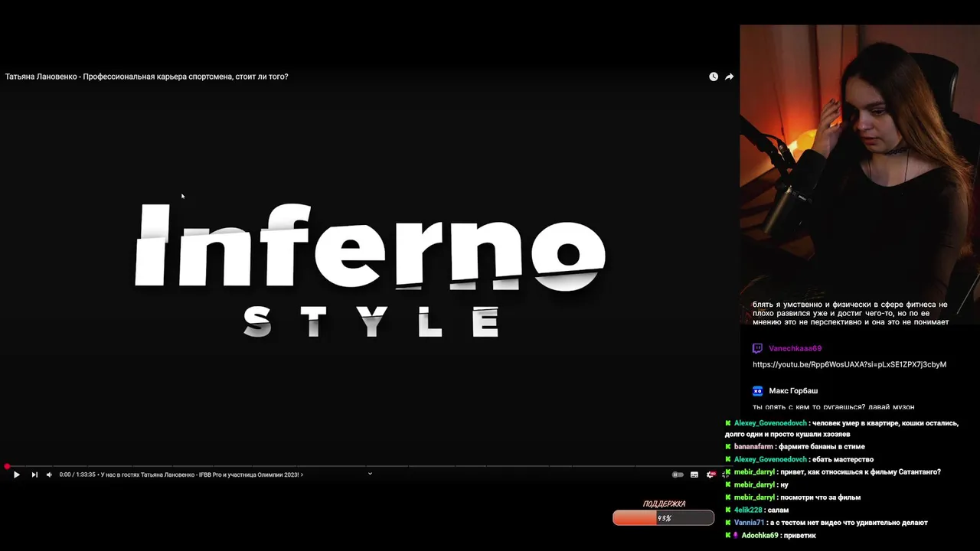Click the 0:00 / 1:33:35 time display
The height and width of the screenshot is (551, 980).
pyautogui.click(x=77, y=474)
